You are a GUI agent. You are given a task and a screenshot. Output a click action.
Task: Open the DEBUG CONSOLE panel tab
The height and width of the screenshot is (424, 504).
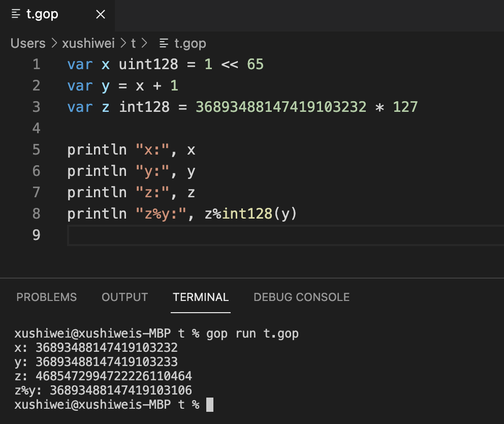(x=301, y=297)
